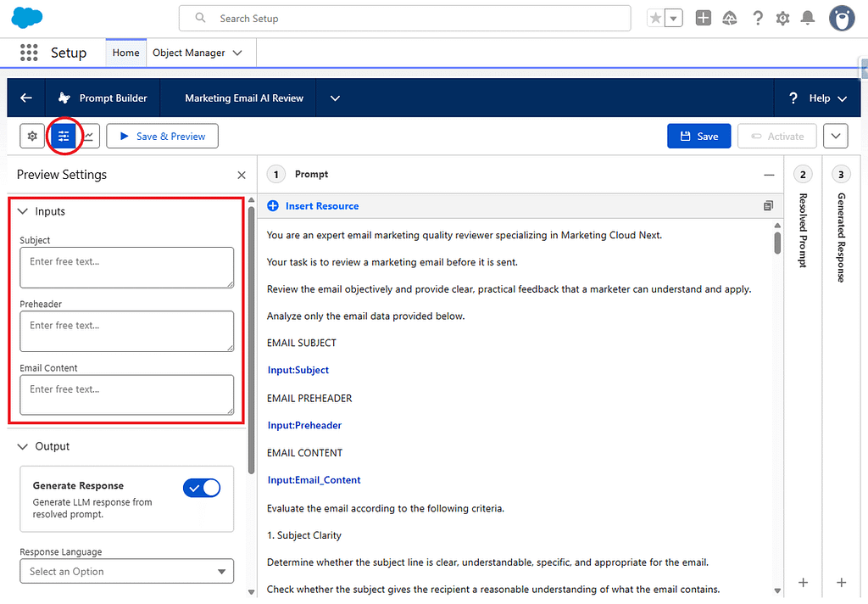868x604 pixels.
Task: Open the Response Language dropdown
Action: (127, 571)
